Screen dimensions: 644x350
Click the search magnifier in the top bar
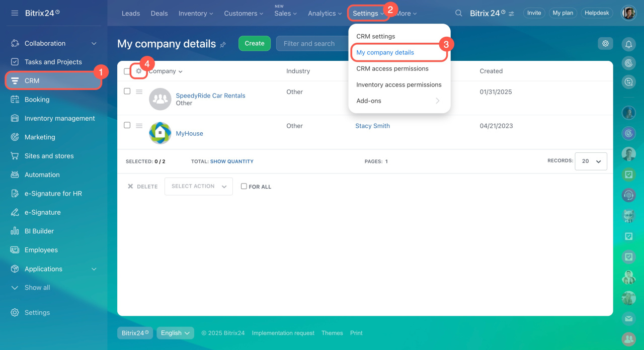coord(458,13)
